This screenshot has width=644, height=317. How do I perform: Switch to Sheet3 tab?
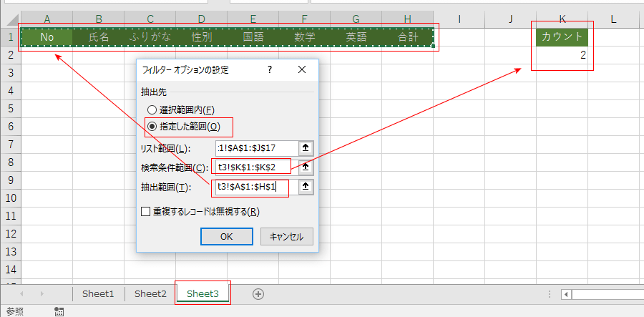[x=203, y=294]
